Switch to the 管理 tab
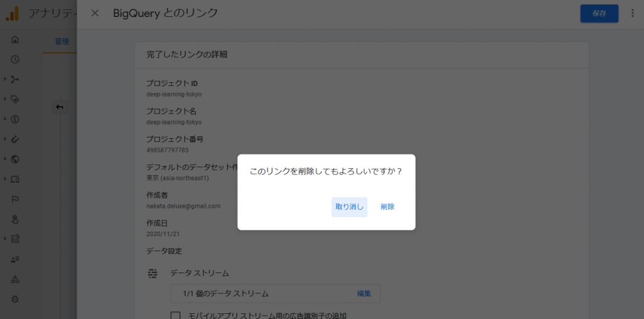Viewport: 644px width, 319px height. click(x=62, y=41)
